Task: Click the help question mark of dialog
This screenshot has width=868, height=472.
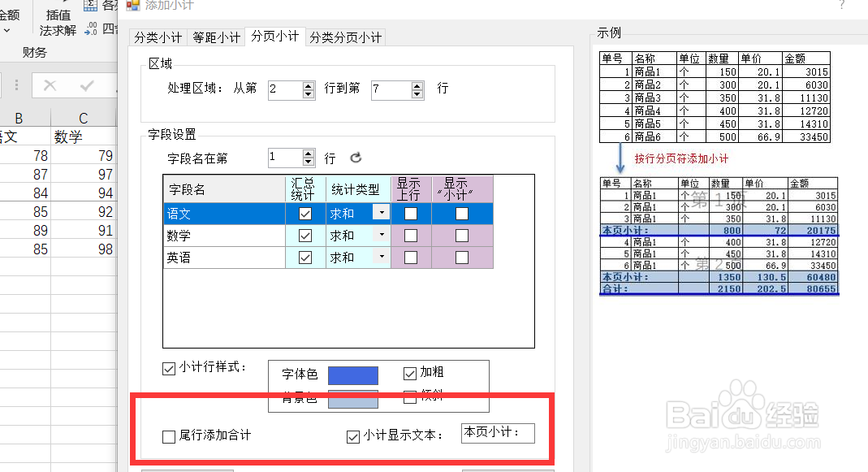Action: 842,6
